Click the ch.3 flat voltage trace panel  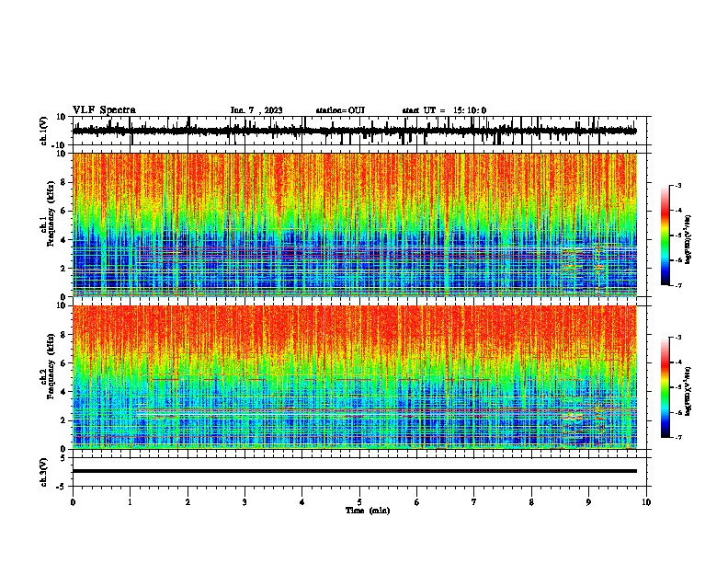[359, 472]
